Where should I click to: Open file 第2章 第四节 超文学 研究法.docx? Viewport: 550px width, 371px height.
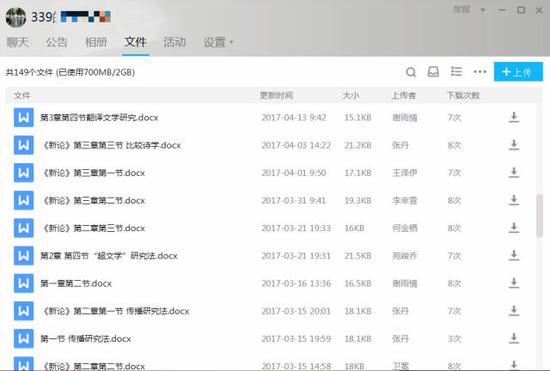coord(109,256)
